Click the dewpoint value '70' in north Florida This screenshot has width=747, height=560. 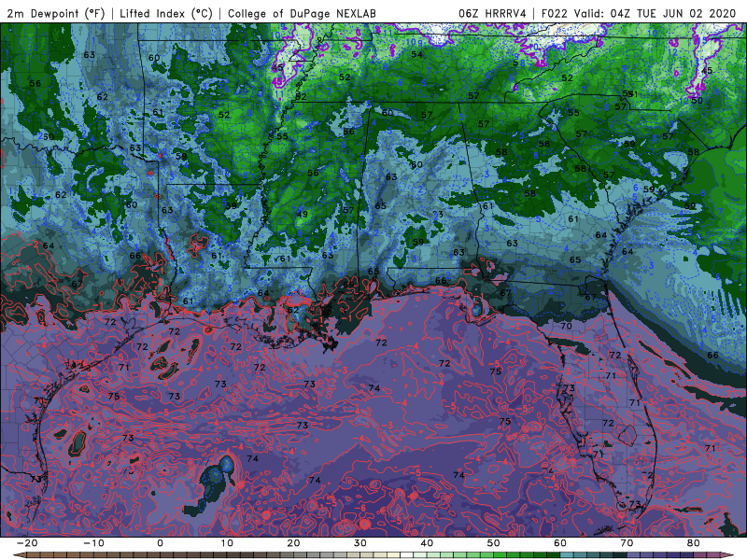[566, 326]
